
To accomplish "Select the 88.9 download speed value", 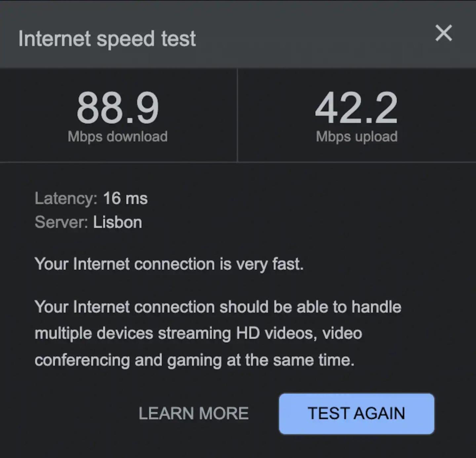I will tap(118, 108).
